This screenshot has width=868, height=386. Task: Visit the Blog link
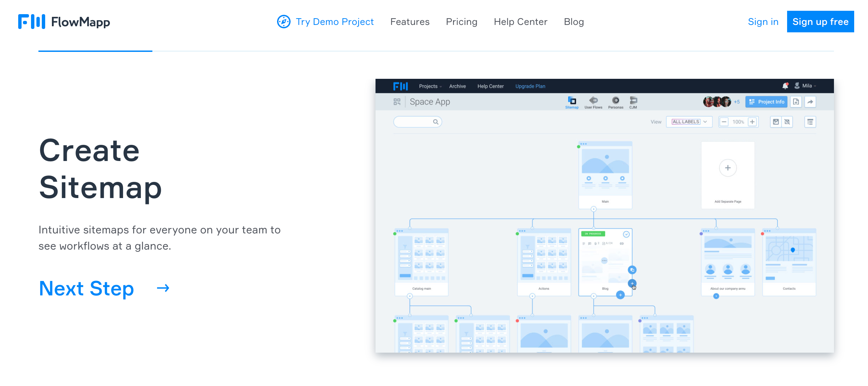574,22
